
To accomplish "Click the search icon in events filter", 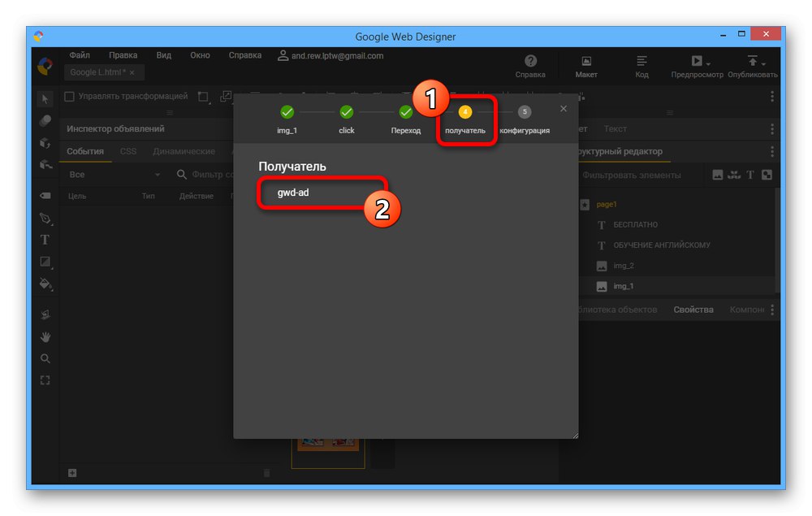I will pyautogui.click(x=181, y=175).
